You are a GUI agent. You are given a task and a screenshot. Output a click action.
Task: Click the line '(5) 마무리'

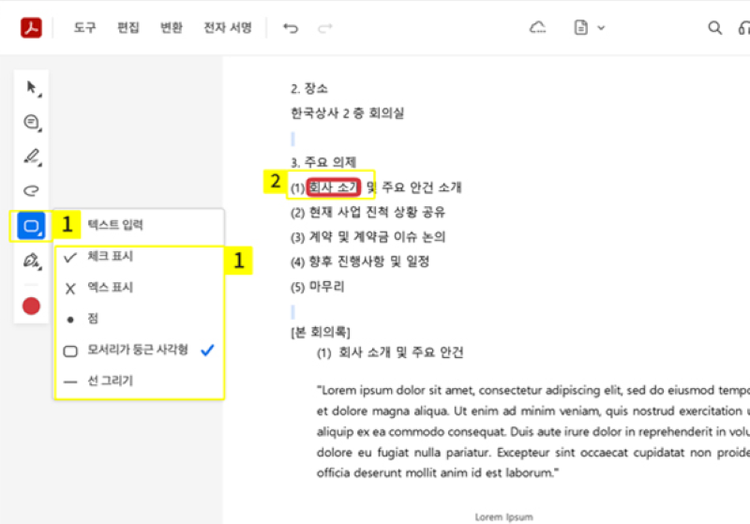point(318,287)
